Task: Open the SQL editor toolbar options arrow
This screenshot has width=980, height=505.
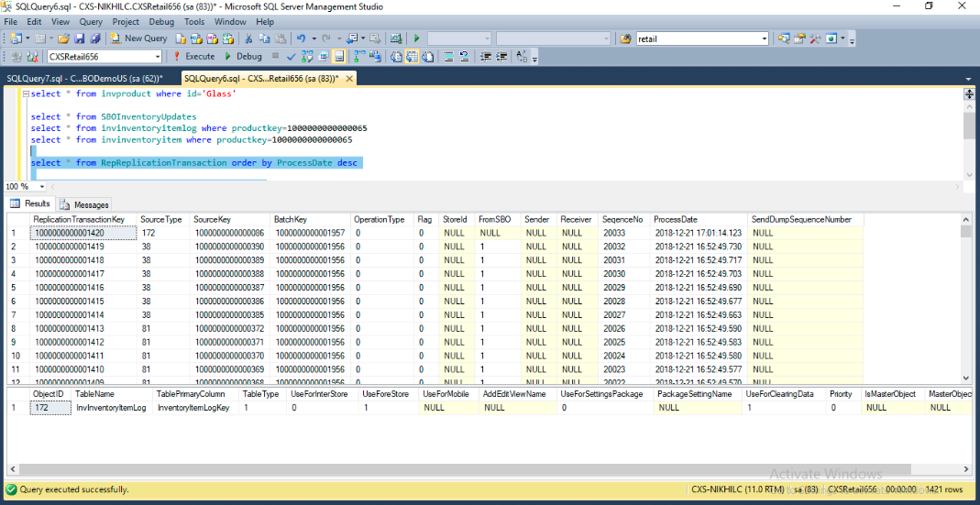Action: coord(534,59)
